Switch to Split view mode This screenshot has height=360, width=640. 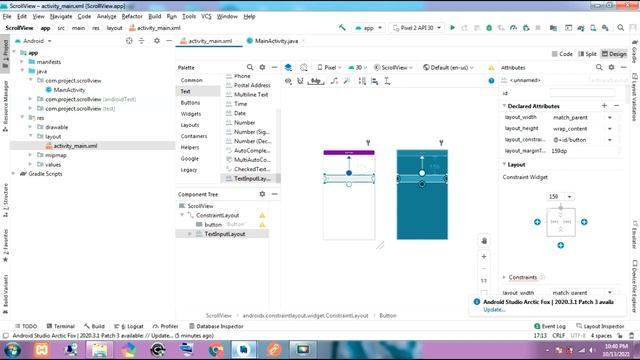587,54
